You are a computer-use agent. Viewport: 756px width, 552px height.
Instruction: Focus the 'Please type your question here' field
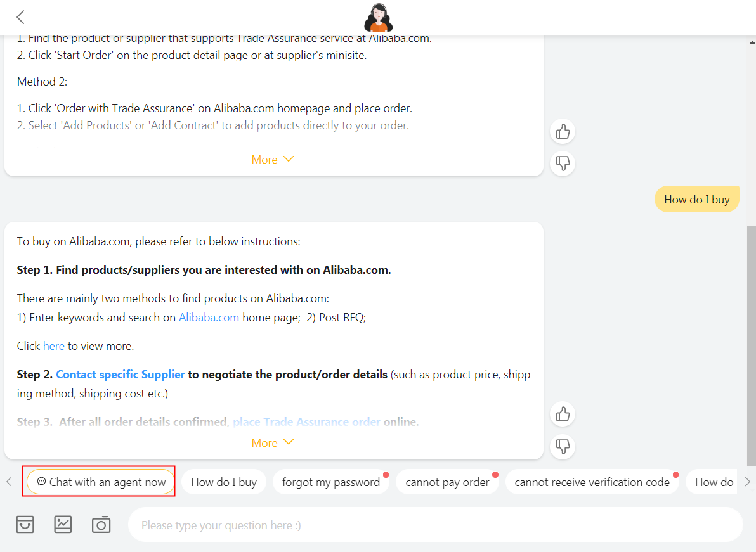coord(435,525)
